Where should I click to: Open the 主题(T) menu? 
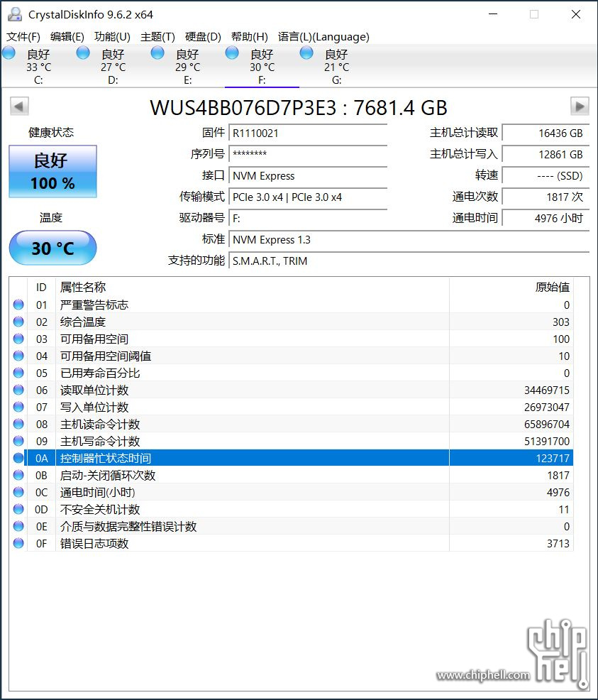pos(158,37)
